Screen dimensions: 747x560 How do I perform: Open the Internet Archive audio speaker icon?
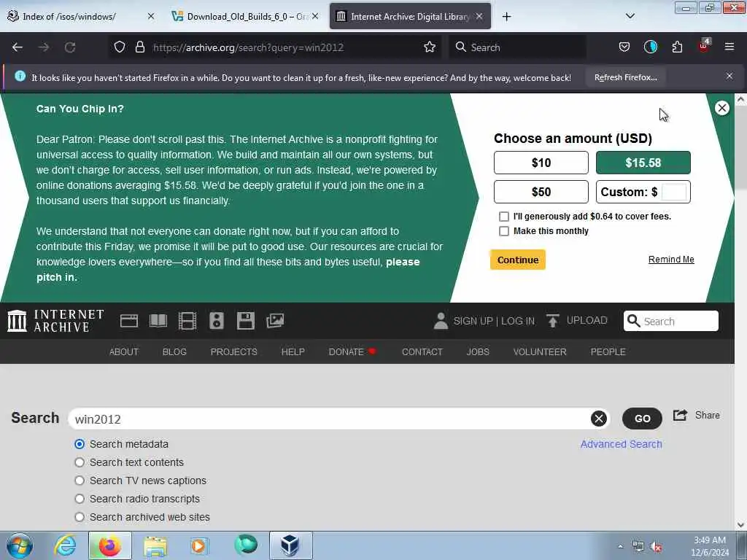216,321
